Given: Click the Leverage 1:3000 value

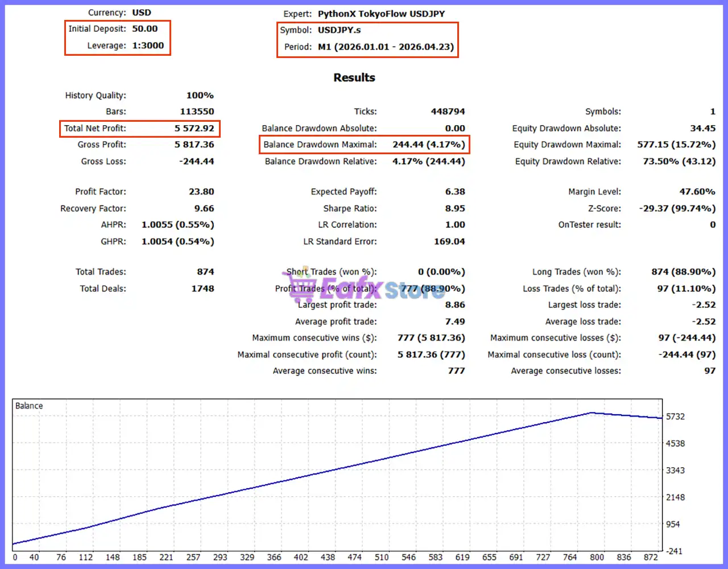Looking at the screenshot, I should pyautogui.click(x=148, y=46).
